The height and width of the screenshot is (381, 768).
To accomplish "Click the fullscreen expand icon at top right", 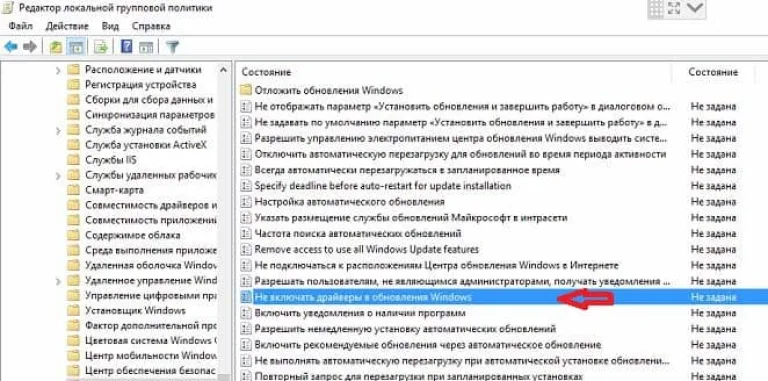I will pos(674,9).
